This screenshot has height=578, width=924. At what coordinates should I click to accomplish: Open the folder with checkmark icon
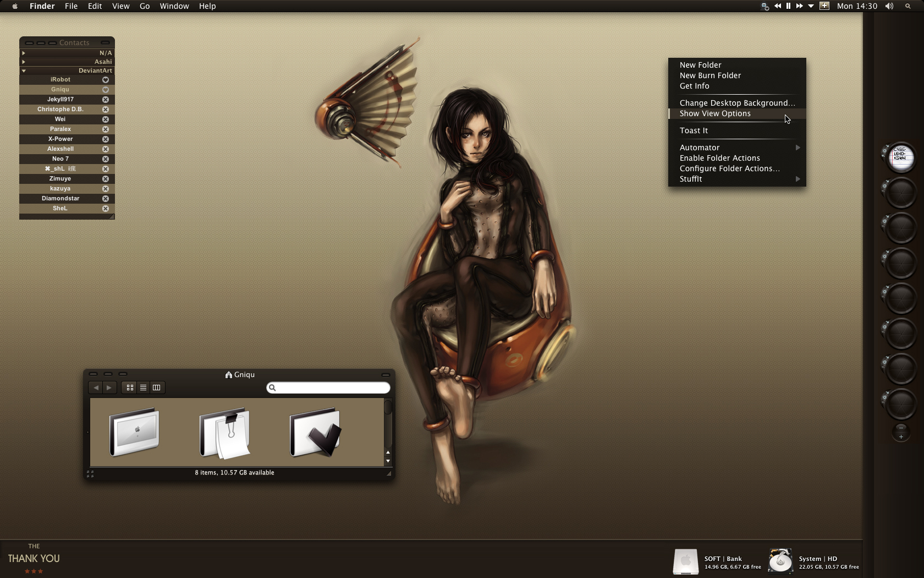tap(315, 432)
